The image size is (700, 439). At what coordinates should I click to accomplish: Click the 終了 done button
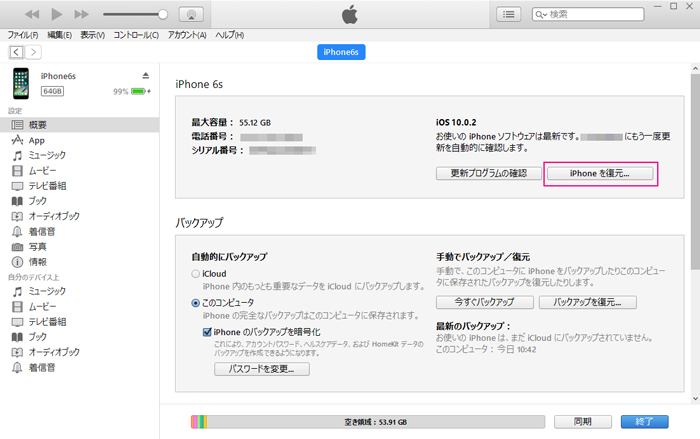(x=644, y=422)
